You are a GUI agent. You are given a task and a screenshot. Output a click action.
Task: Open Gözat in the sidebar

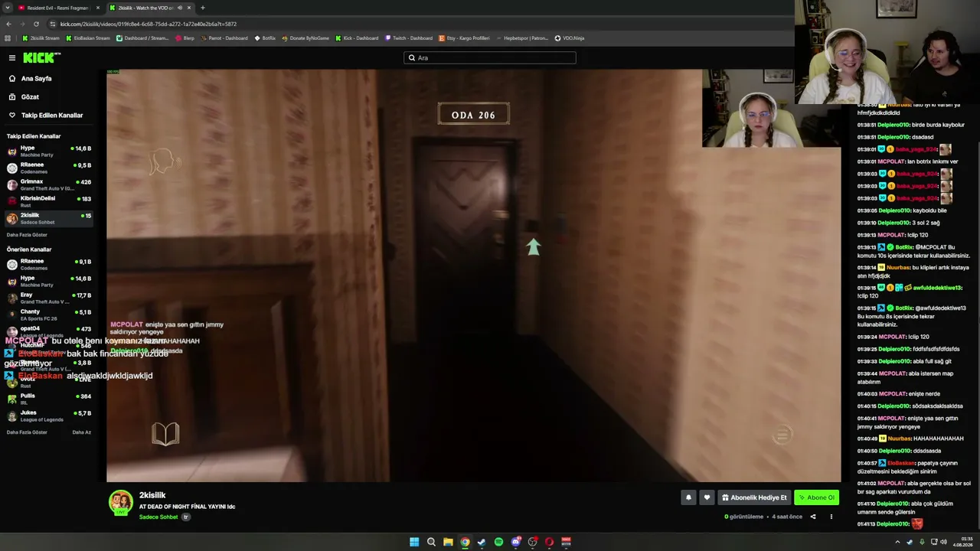tap(30, 97)
